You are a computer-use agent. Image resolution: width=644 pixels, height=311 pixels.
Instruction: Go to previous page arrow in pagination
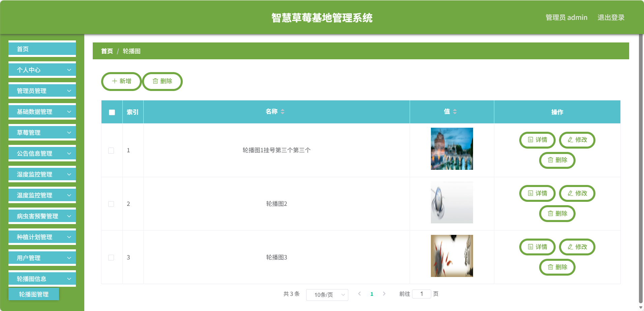pyautogui.click(x=360, y=294)
